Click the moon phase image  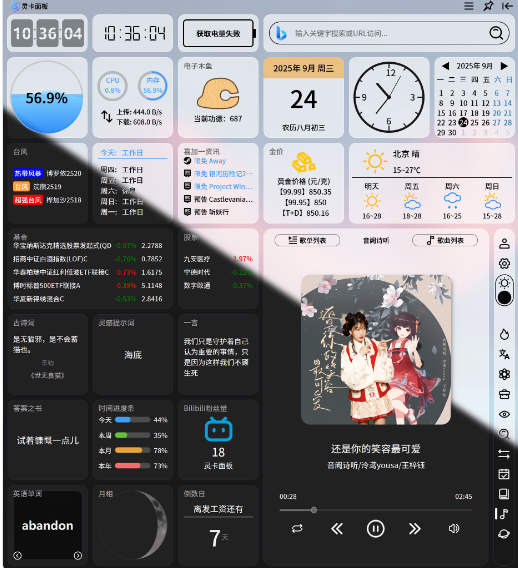(133, 525)
